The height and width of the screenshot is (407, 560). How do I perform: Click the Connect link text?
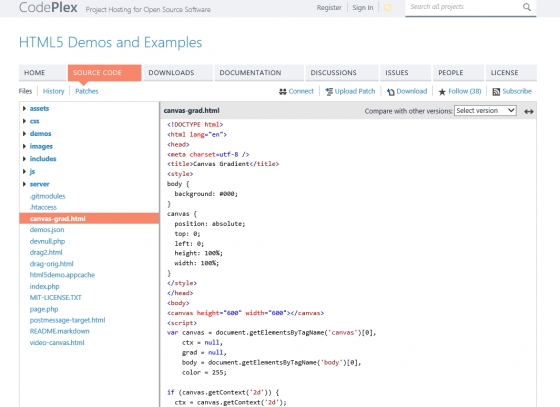click(301, 91)
